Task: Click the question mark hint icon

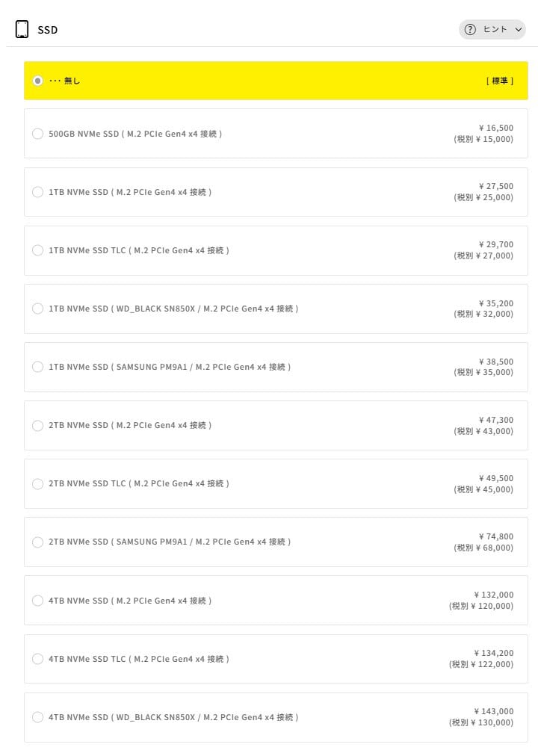Action: tap(470, 30)
